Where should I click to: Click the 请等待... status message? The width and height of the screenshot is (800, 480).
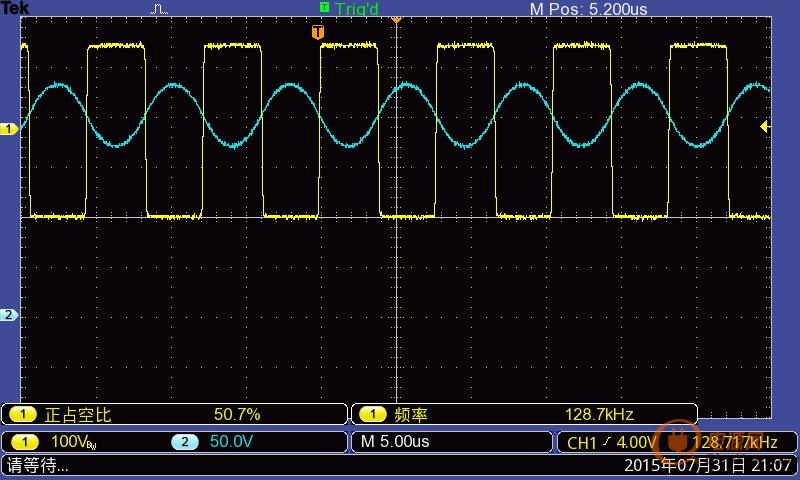pos(37,466)
